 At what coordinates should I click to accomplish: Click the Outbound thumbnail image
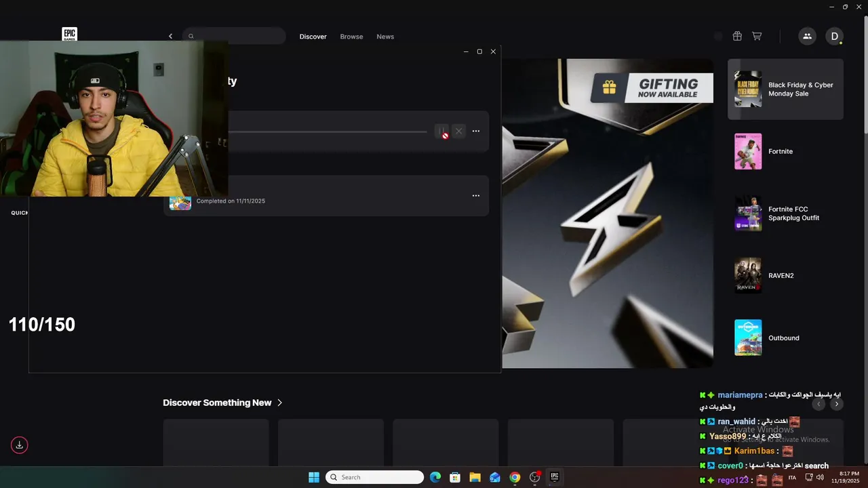pos(748,338)
